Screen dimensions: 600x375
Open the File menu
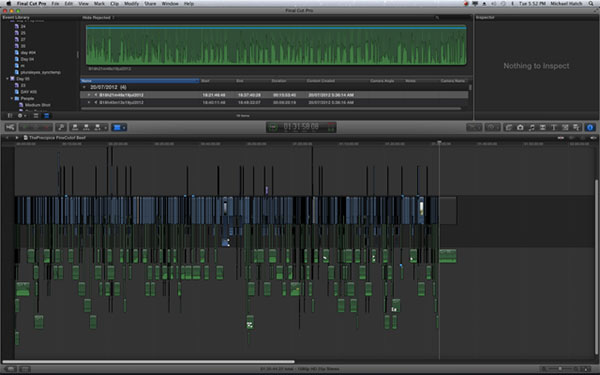[55, 3]
